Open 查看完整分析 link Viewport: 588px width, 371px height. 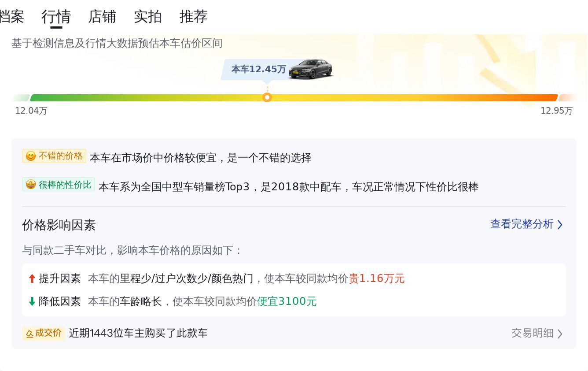[x=522, y=224]
